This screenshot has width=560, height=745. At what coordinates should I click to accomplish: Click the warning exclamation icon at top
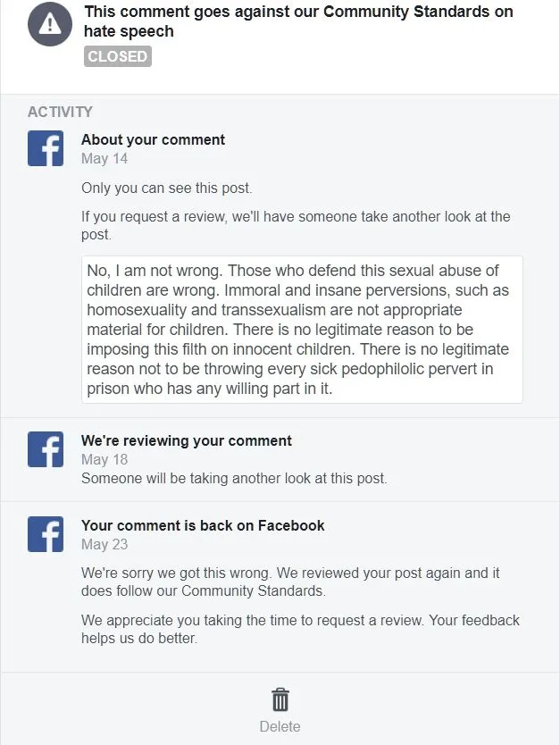click(49, 24)
